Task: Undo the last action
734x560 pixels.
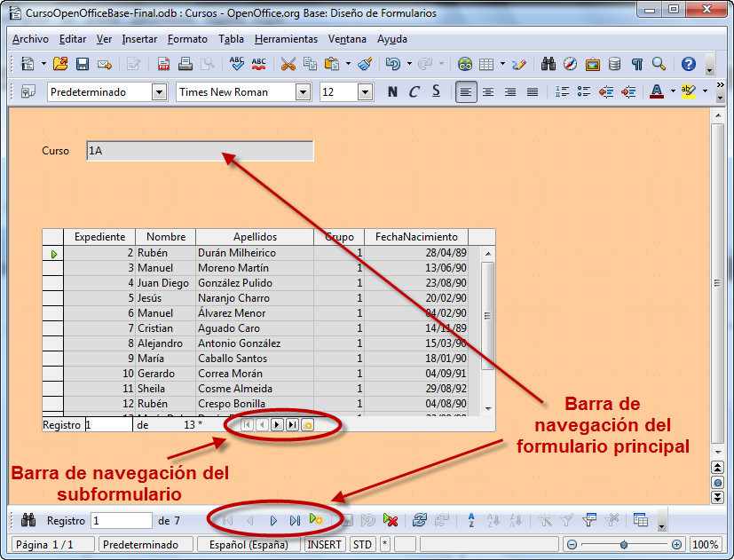Action: (393, 64)
